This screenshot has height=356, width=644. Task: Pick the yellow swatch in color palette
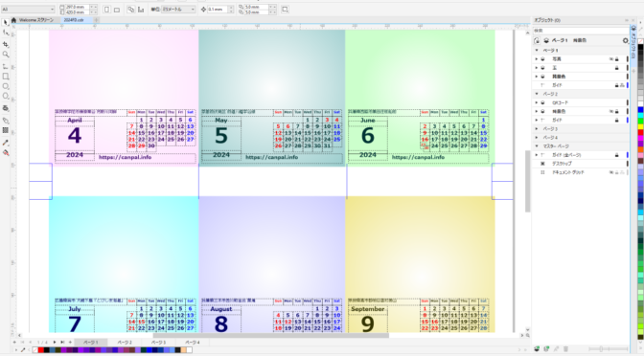641,127
